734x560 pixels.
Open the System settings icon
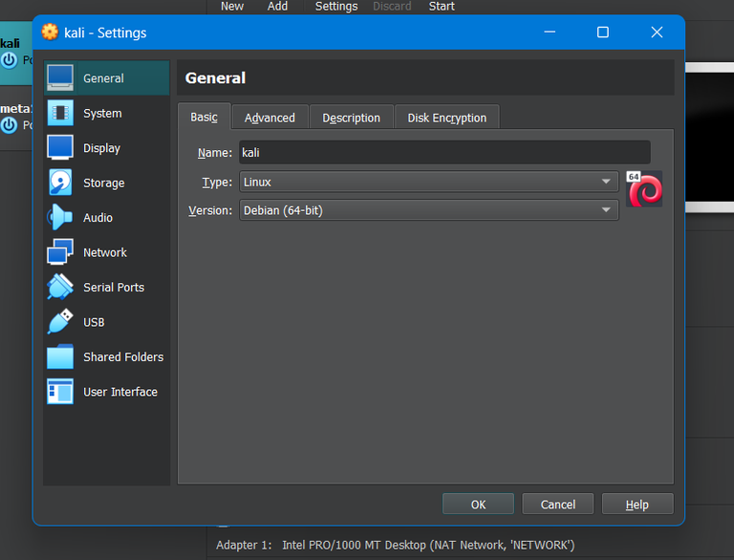[60, 113]
